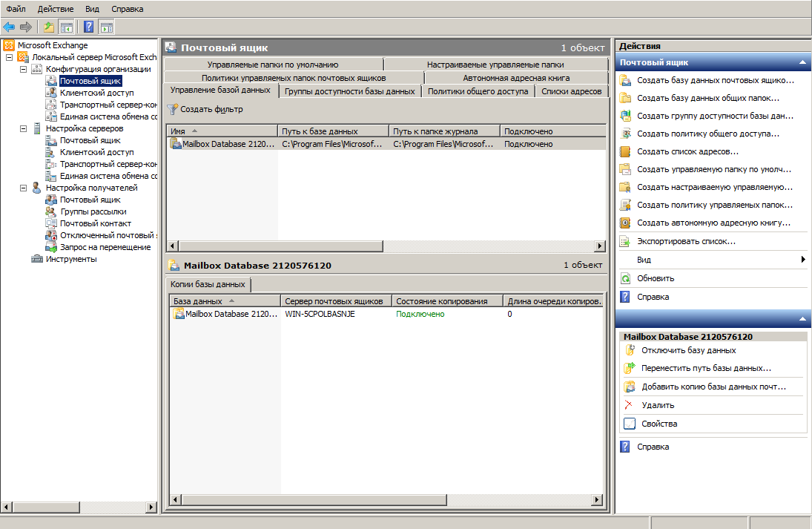Screen dimensions: 812x529
Task: Click right arrow of lower list scrollbar
Action: click(597, 499)
